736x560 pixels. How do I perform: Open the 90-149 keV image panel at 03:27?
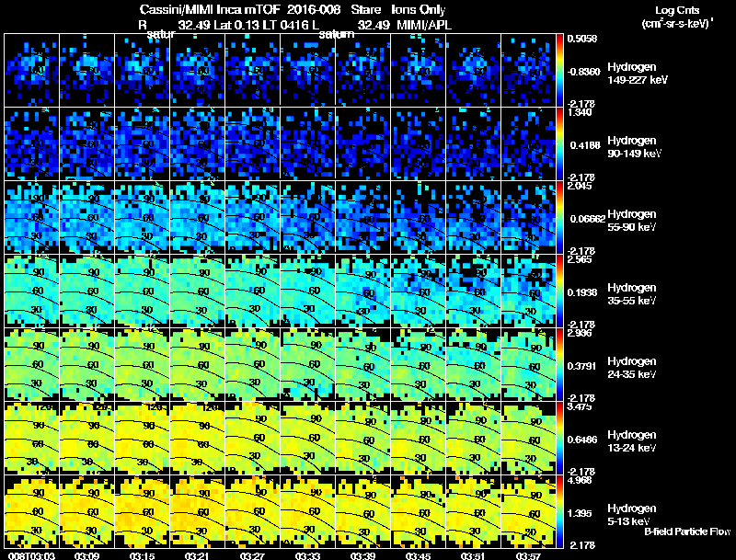pyautogui.click(x=252, y=143)
